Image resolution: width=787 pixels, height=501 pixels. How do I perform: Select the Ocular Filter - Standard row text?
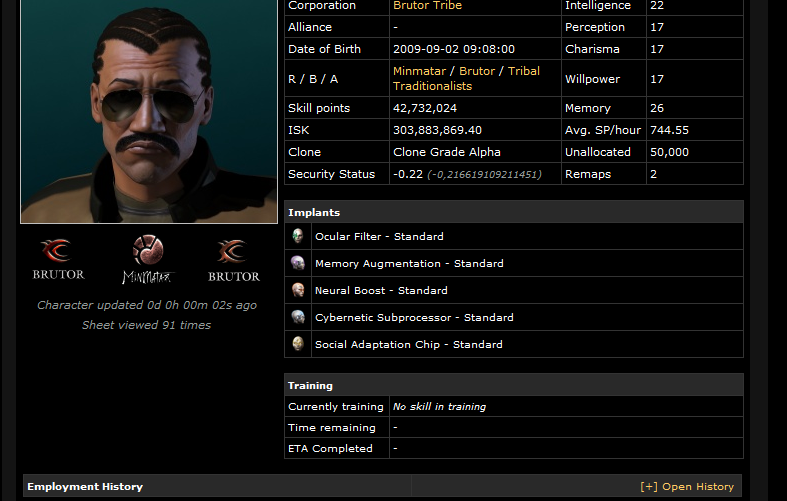tap(379, 236)
